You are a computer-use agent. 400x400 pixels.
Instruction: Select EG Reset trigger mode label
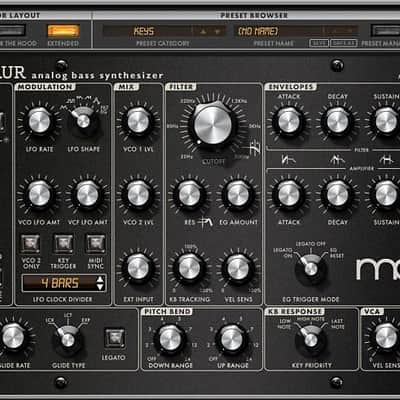pos(336,253)
